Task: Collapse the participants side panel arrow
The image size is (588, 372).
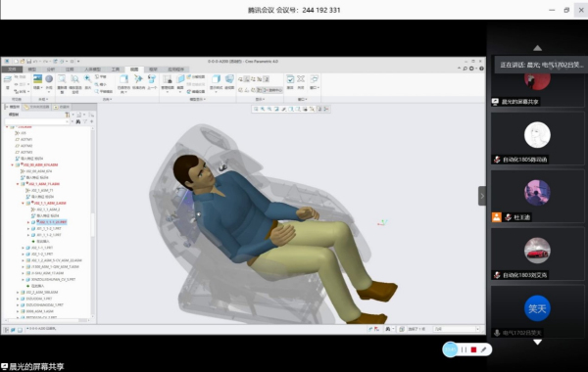Action: coord(482,196)
